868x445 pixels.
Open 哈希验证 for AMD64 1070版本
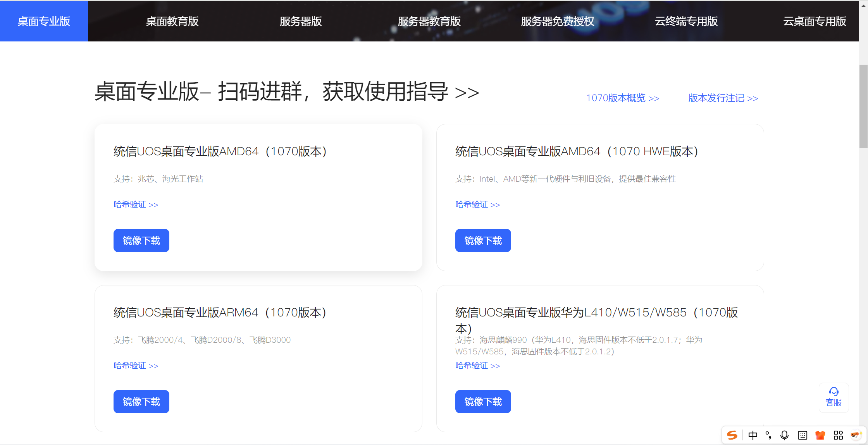(x=136, y=204)
